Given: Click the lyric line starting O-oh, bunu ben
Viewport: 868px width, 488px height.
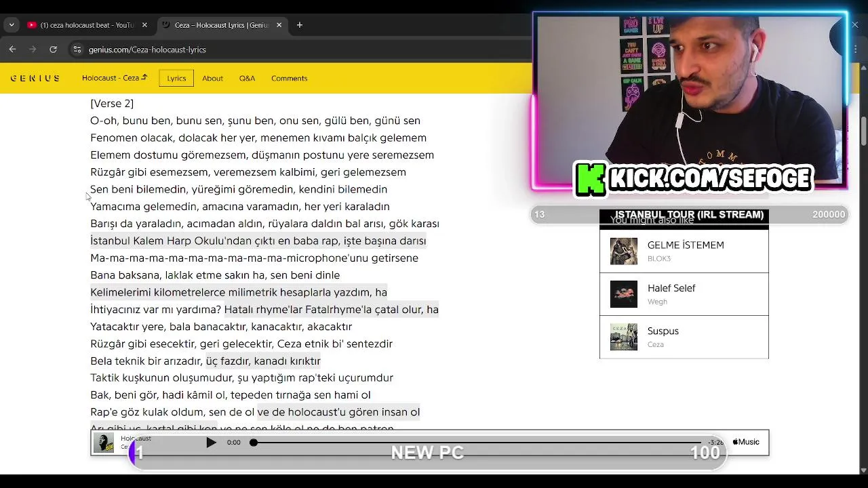Looking at the screenshot, I should (255, 121).
